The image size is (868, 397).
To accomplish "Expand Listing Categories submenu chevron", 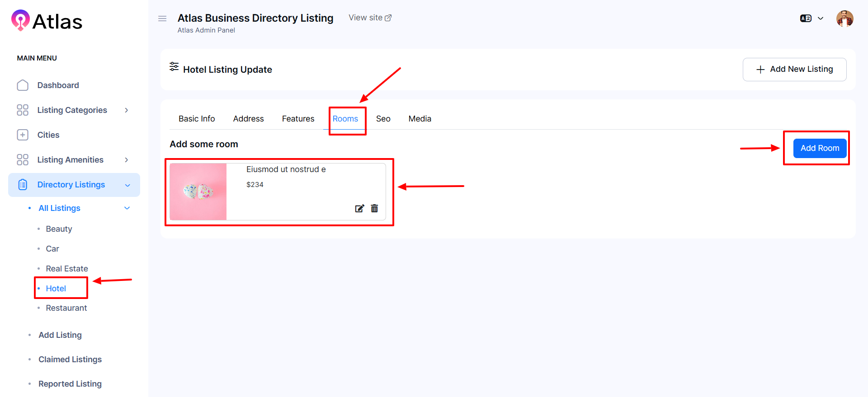I will (x=127, y=110).
